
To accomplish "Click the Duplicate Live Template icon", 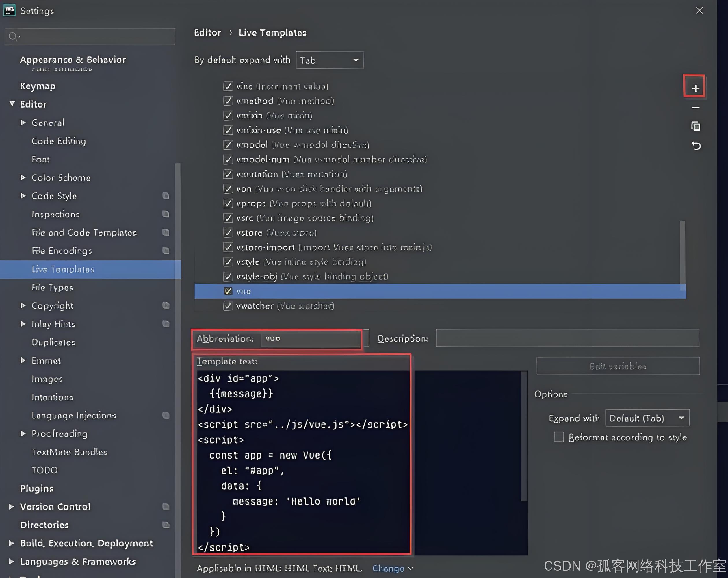I will click(696, 126).
